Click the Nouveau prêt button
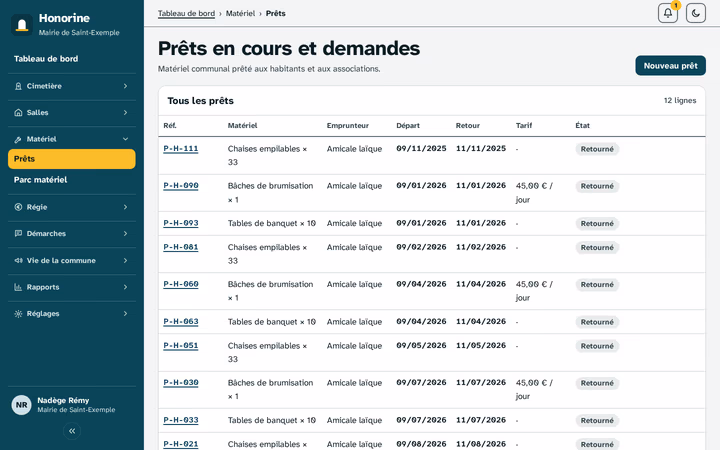This screenshot has height=450, width=720. click(670, 66)
